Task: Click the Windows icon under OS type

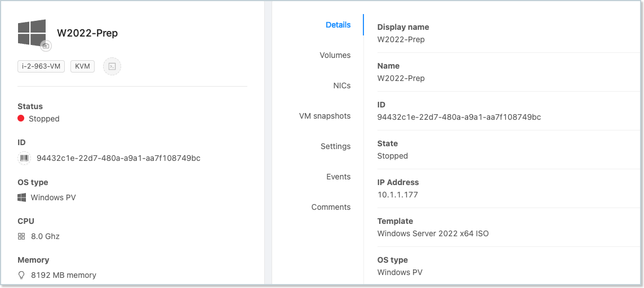Action: [x=22, y=197]
